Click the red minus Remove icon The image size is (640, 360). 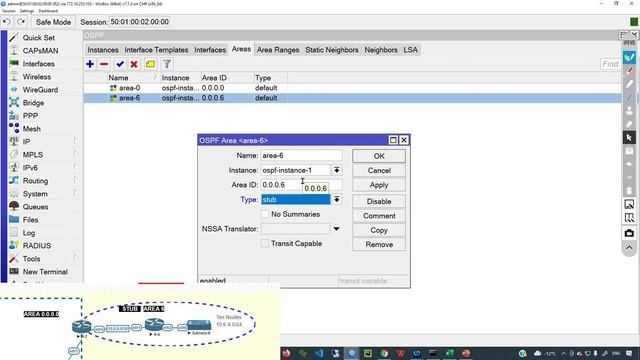click(x=104, y=64)
